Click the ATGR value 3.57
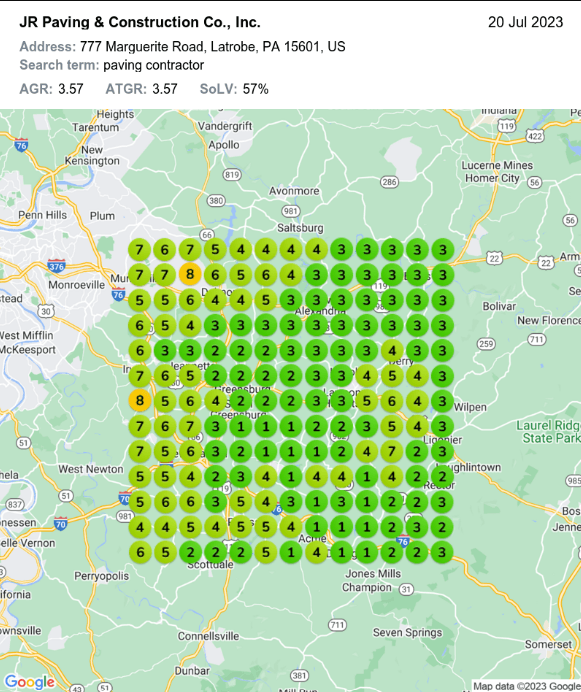The height and width of the screenshot is (692, 581). [165, 89]
